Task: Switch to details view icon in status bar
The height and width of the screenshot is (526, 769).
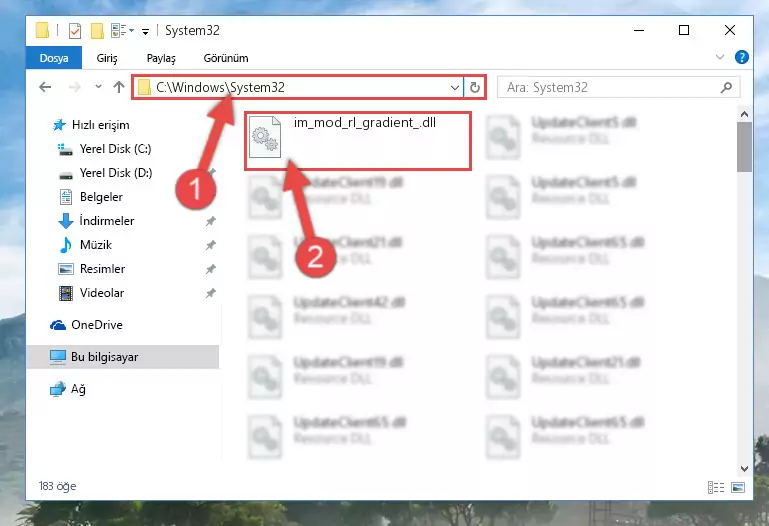Action: 716,487
